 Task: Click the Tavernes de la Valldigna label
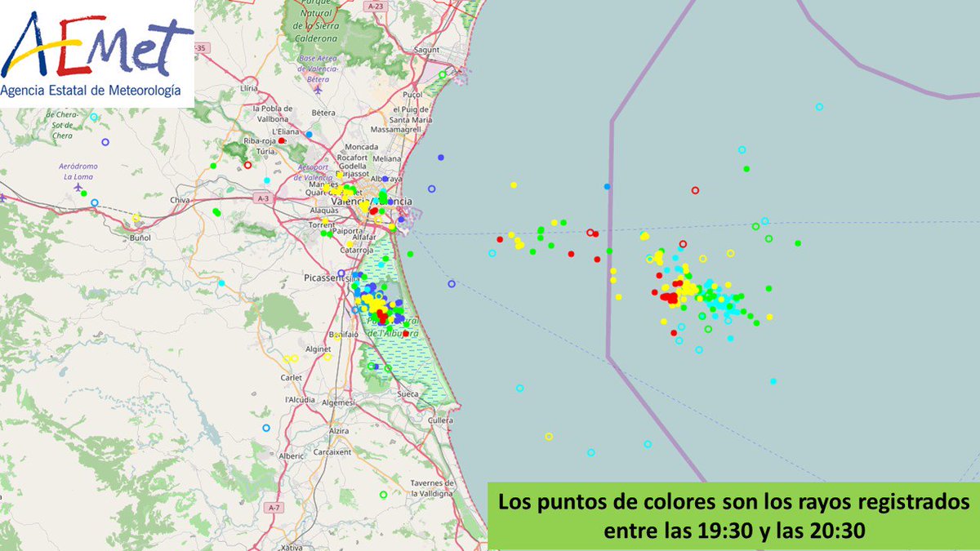tap(433, 489)
